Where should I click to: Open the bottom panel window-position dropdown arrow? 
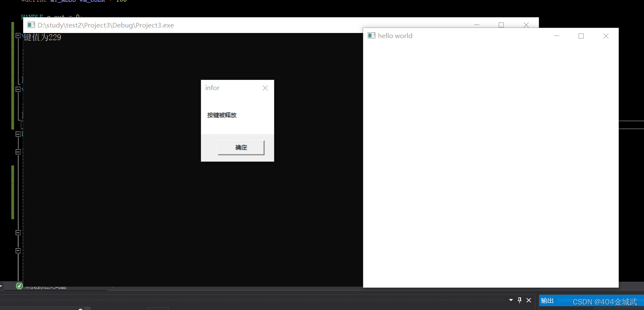[511, 300]
